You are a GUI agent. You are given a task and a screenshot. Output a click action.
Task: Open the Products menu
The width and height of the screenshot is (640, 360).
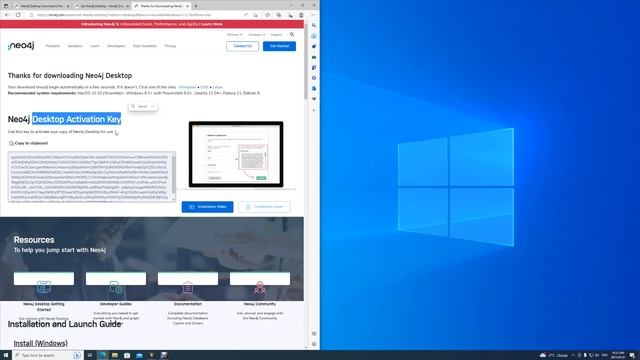[53, 46]
